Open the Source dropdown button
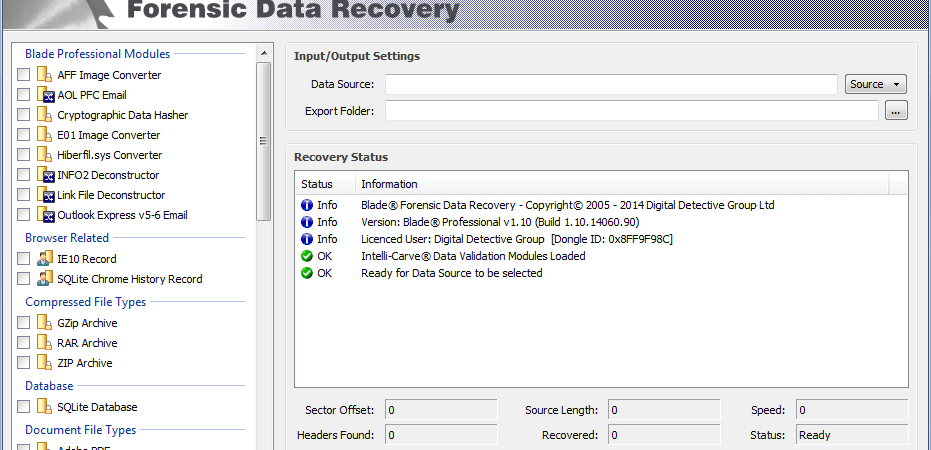931x450 pixels. tap(876, 84)
